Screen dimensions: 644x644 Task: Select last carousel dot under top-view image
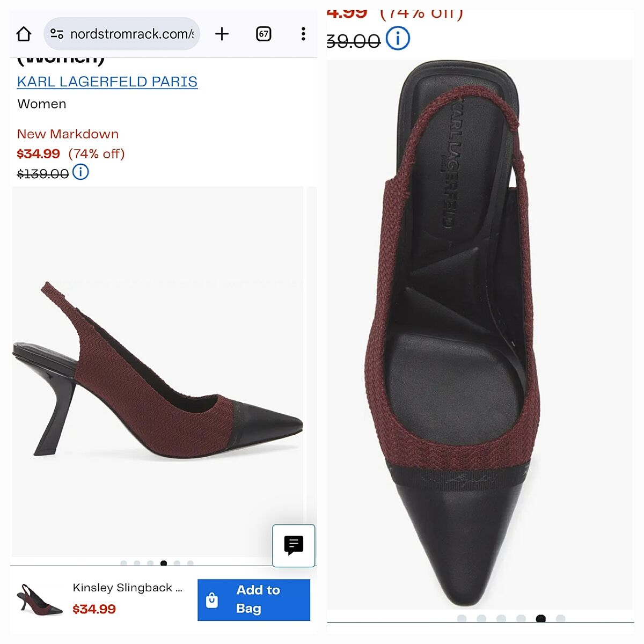tap(561, 619)
